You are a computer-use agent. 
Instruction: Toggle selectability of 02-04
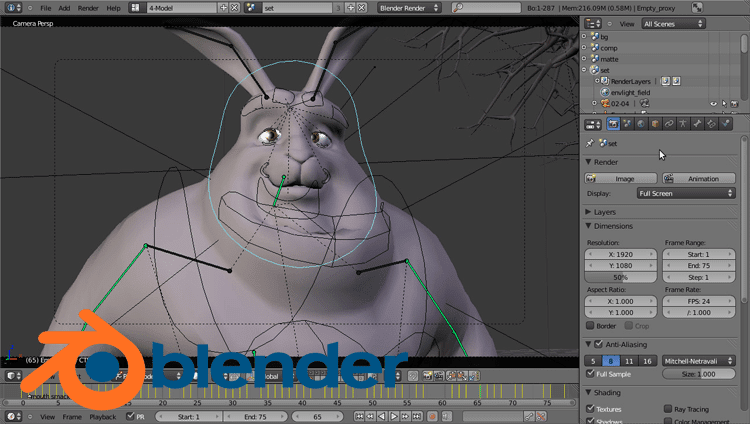coord(724,103)
